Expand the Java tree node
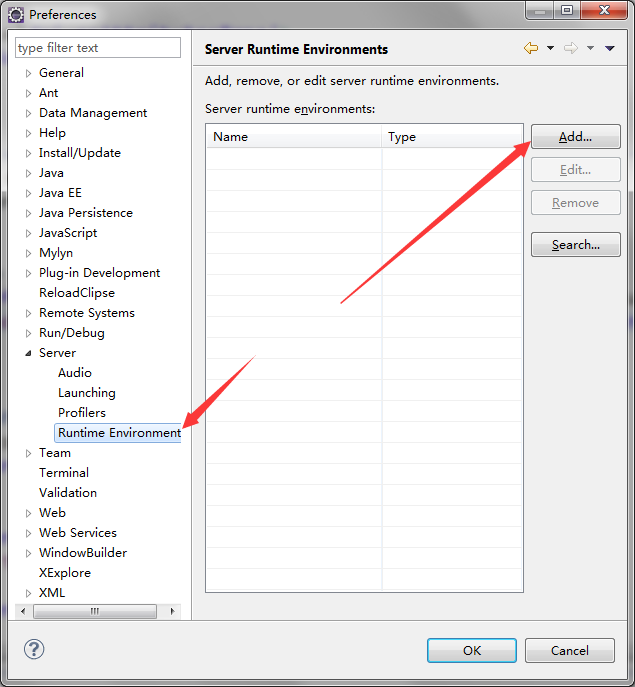The image size is (635, 687). pyautogui.click(x=28, y=174)
